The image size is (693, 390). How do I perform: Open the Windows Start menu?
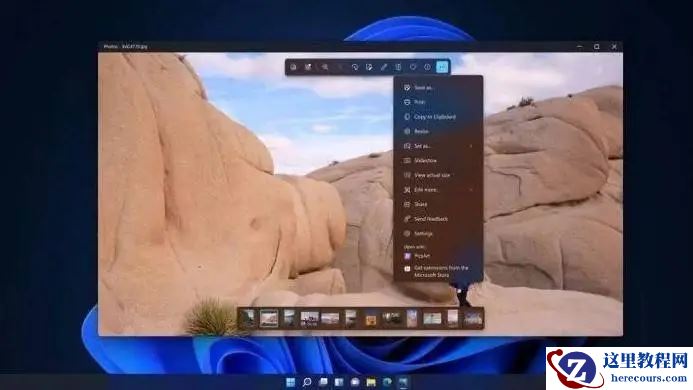[290, 382]
